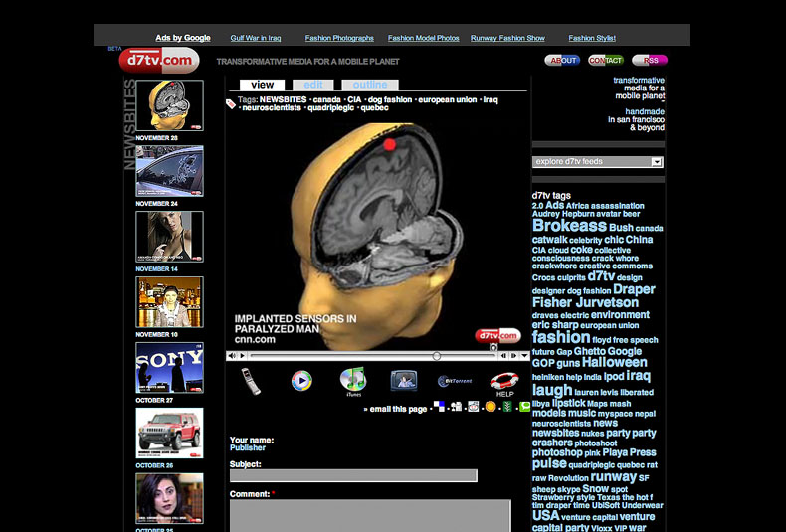Click the green Newsvine share icon

point(507,407)
